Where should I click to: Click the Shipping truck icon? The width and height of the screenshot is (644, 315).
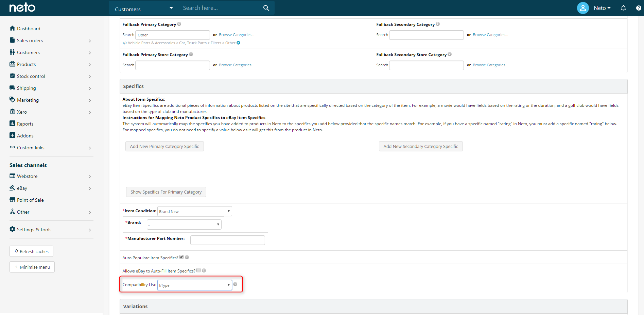(13, 88)
